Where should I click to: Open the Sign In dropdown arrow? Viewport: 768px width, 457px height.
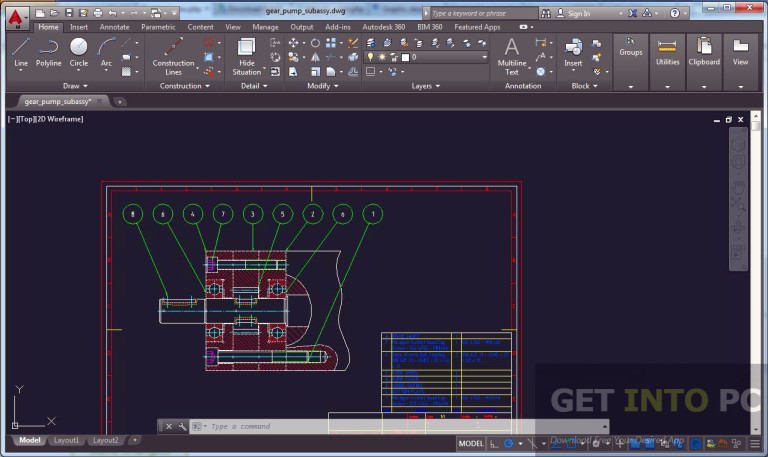621,14
